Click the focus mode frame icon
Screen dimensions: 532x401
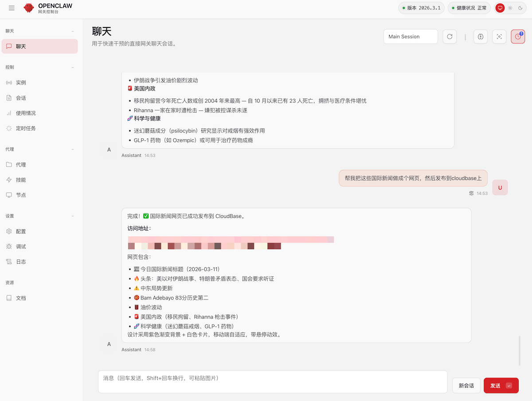(x=499, y=37)
